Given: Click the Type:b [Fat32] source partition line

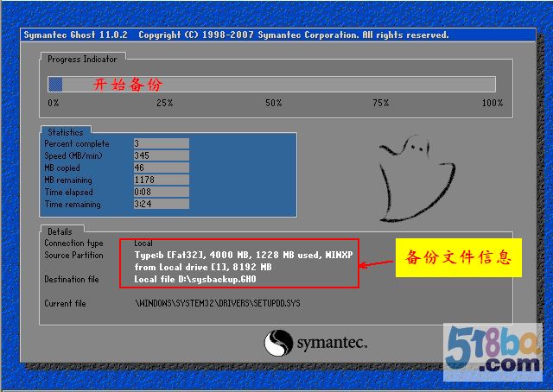Looking at the screenshot, I should pos(244,255).
